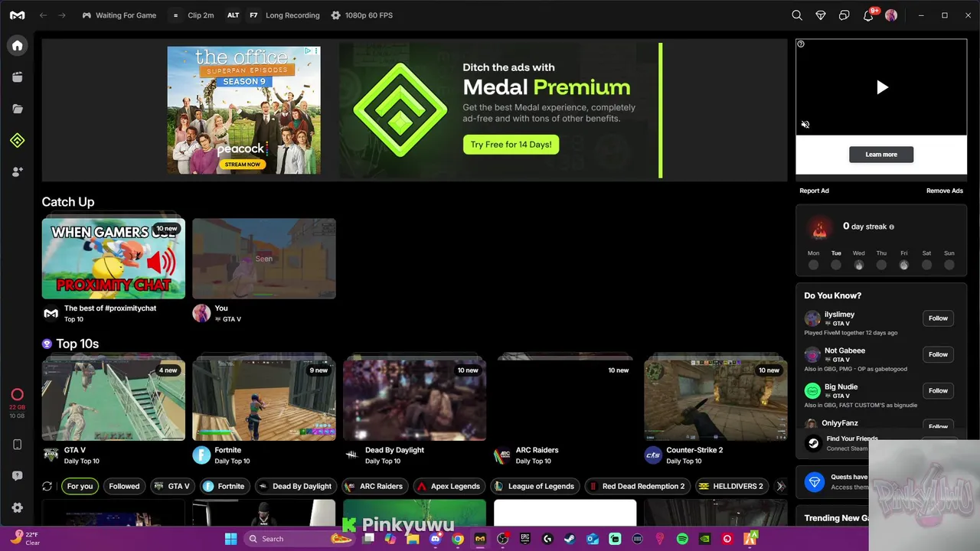Open Steam from the taskbar
This screenshot has height=551, width=980.
click(570, 539)
